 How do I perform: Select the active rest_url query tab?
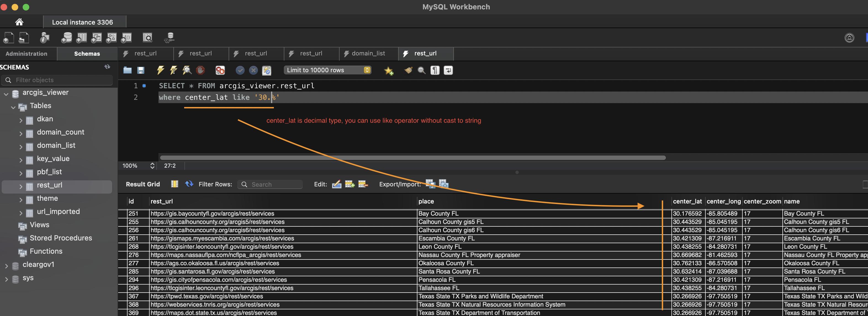point(425,53)
